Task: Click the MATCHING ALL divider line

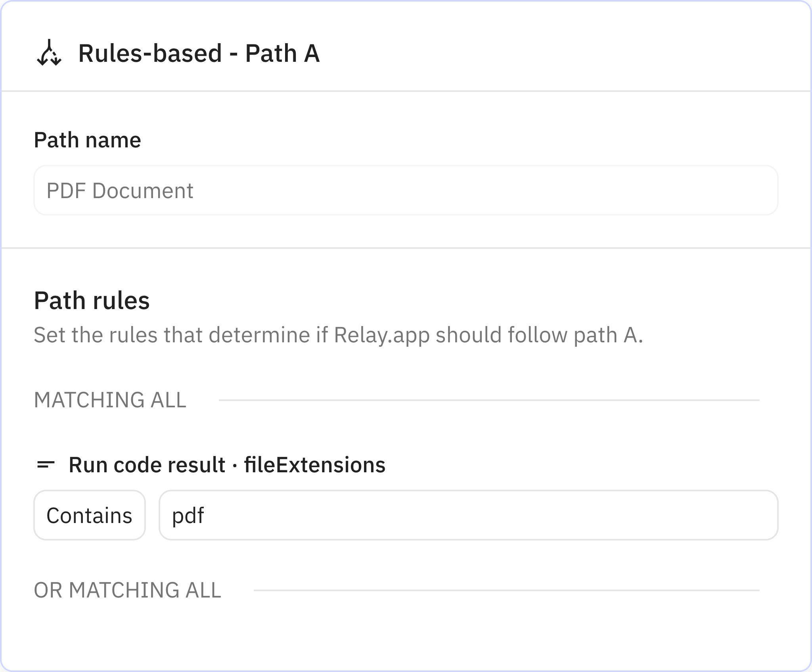Action: pos(488,400)
